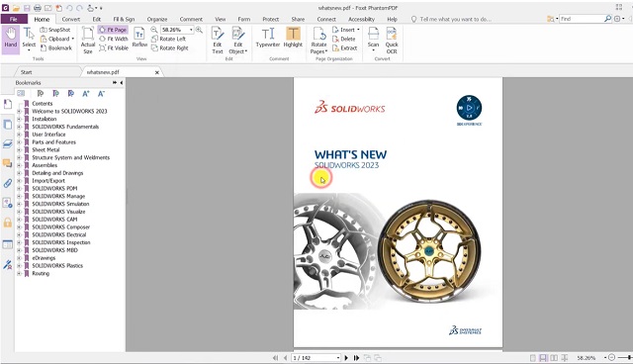Screen dimensions: 633x364
Task: Click the Bookmark tool in ribbon
Action: click(x=56, y=48)
